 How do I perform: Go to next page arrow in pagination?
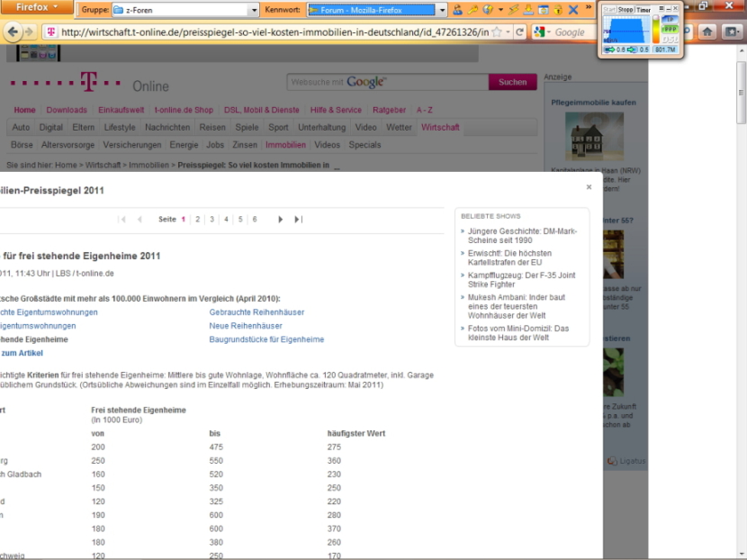click(x=281, y=219)
